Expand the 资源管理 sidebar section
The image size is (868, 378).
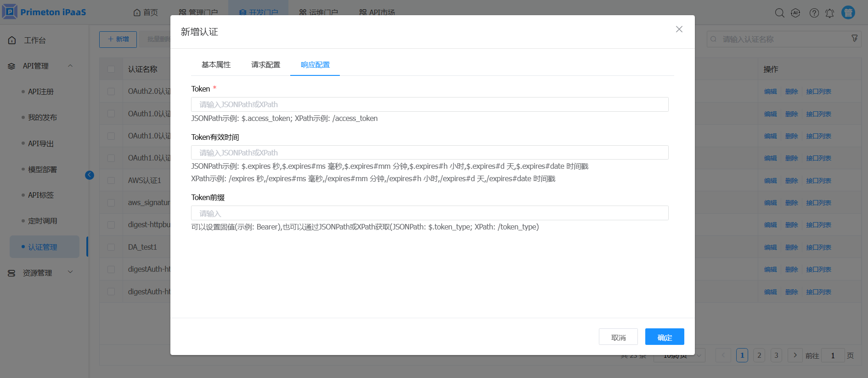coord(70,272)
